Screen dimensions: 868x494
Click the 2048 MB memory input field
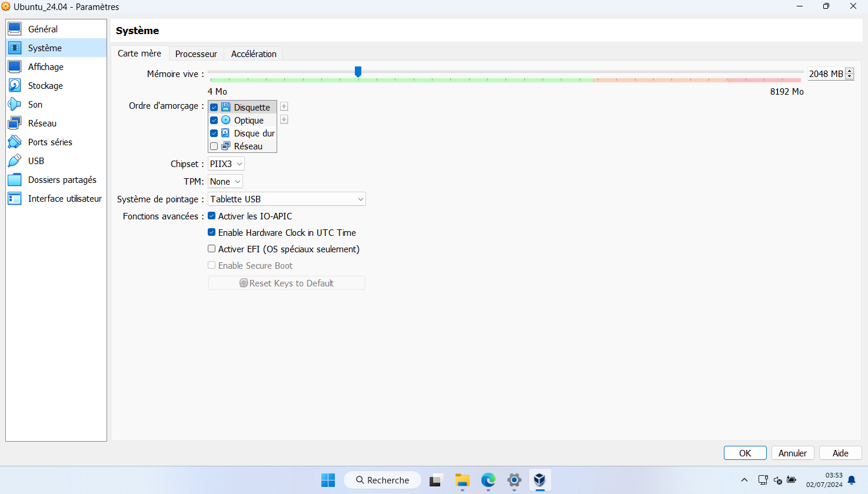[x=826, y=74]
